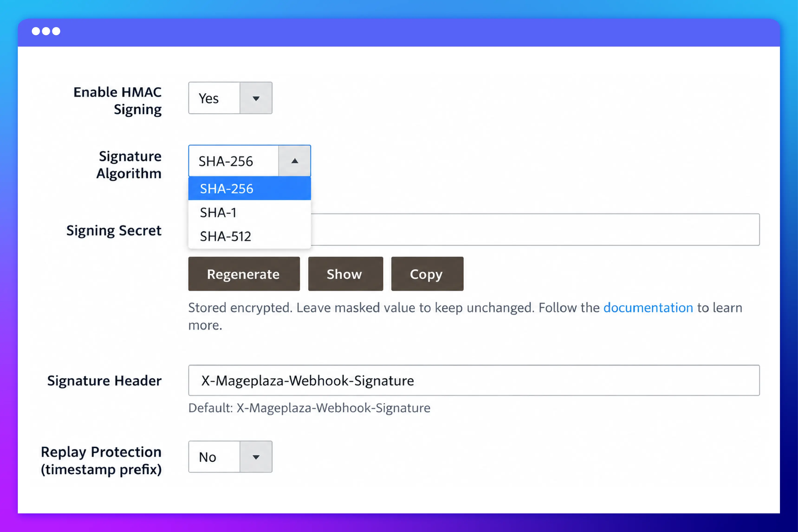
Task: Collapse the Signature Algorithm dropdown arrow
Action: click(x=295, y=161)
